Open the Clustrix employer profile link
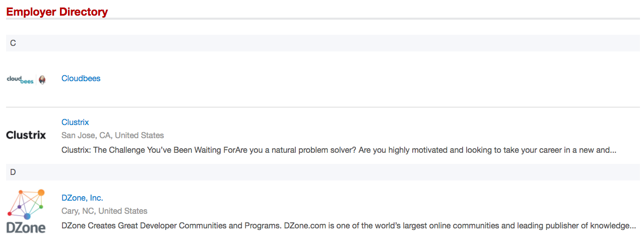 (x=75, y=122)
